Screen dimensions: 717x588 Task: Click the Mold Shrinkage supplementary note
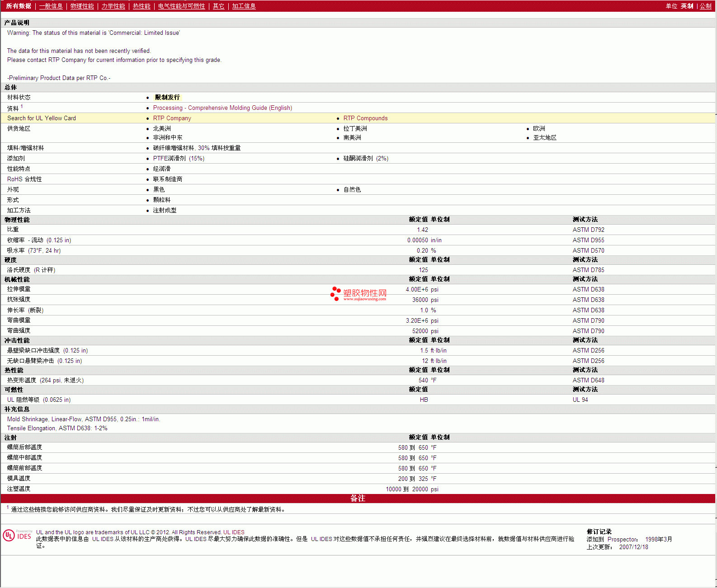pyautogui.click(x=84, y=419)
